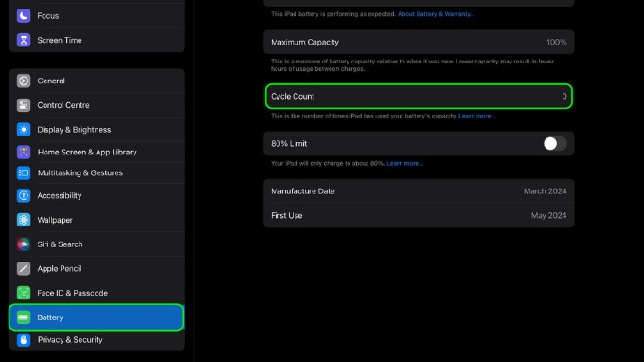Tap the Siri & Search icon
Image resolution: width=644 pixels, height=362 pixels.
coord(24,244)
